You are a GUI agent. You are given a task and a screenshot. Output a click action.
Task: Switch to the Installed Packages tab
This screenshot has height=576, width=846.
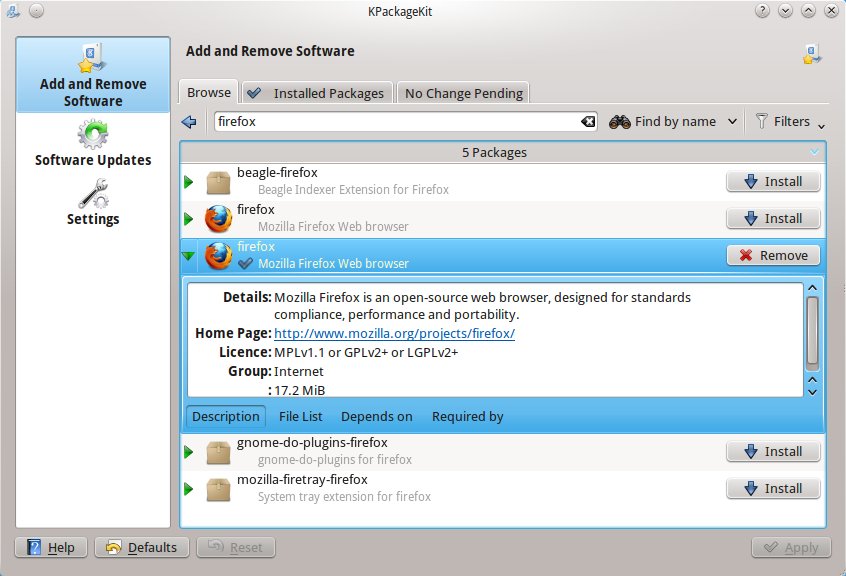[318, 93]
